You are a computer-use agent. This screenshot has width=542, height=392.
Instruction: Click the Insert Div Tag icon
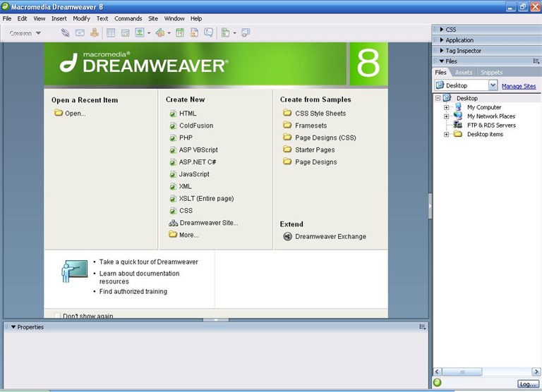[125, 33]
